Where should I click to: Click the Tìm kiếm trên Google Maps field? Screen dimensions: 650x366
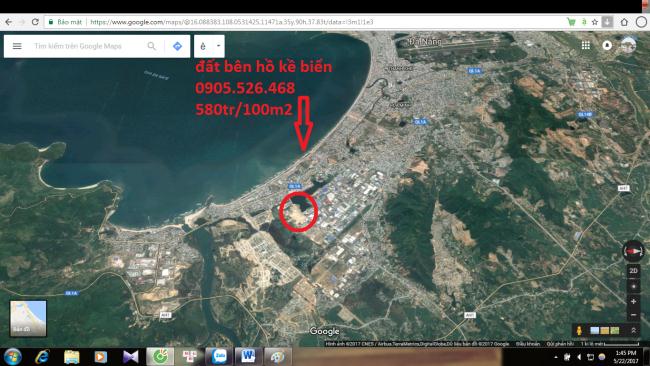(x=88, y=46)
